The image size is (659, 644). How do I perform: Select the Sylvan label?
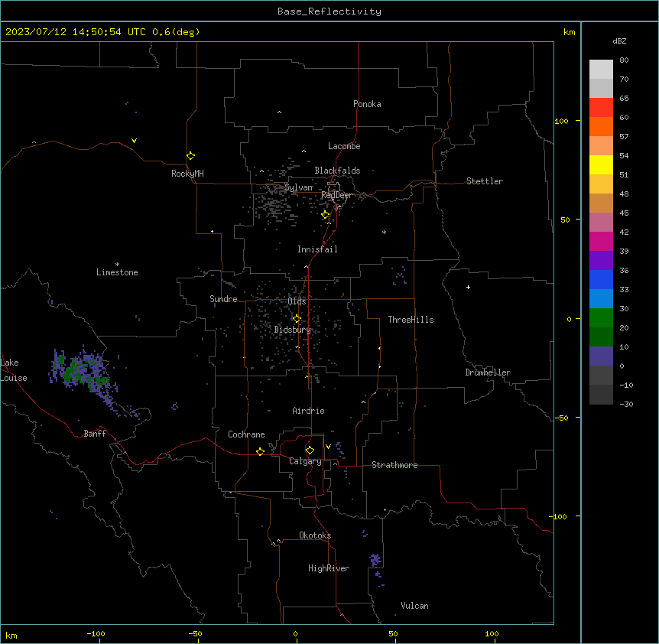tap(299, 187)
